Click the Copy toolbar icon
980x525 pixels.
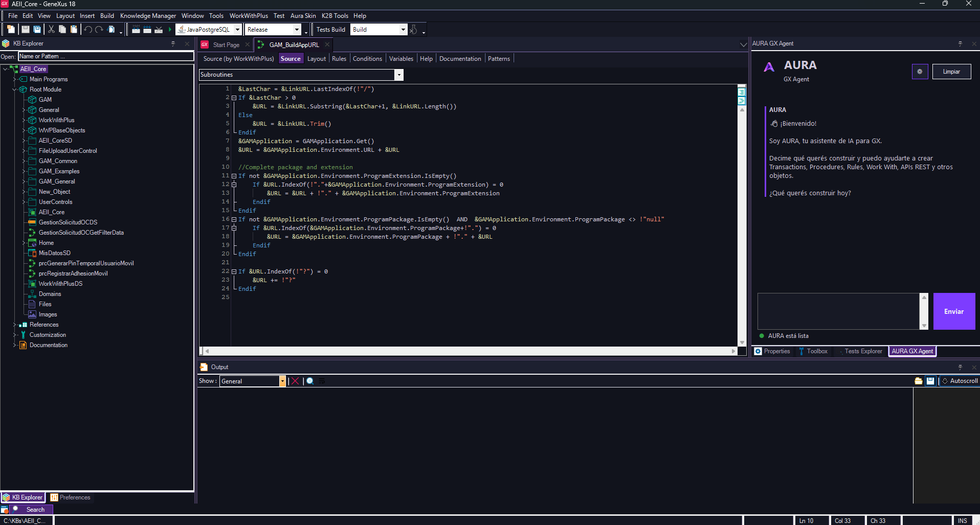point(62,30)
